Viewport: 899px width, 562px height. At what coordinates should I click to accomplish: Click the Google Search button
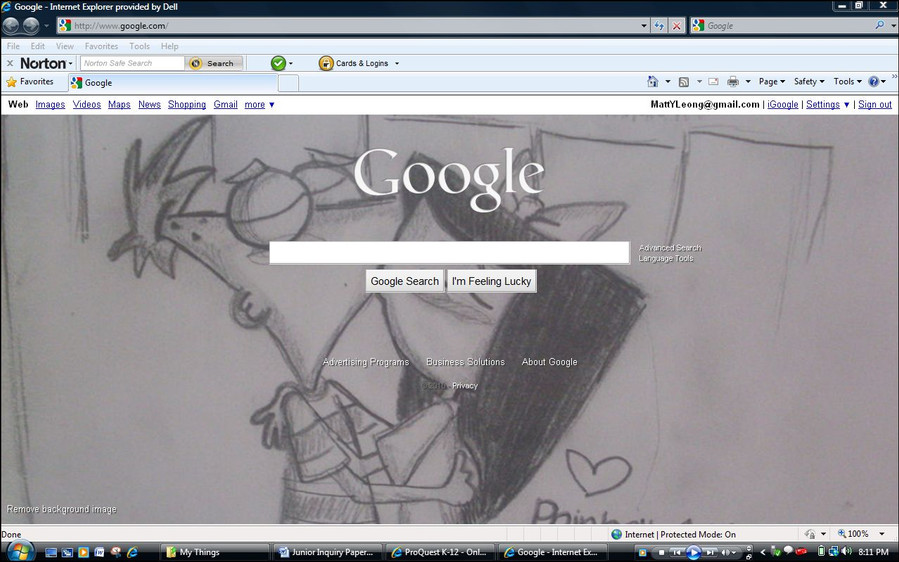coord(405,281)
